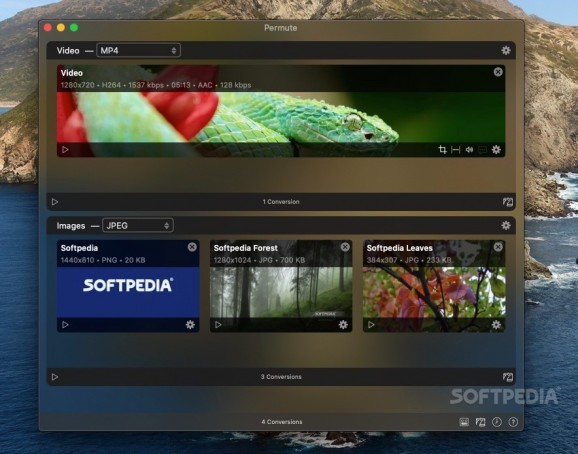Click the subtitles icon on Video item
This screenshot has width=578, height=454.
coord(482,150)
